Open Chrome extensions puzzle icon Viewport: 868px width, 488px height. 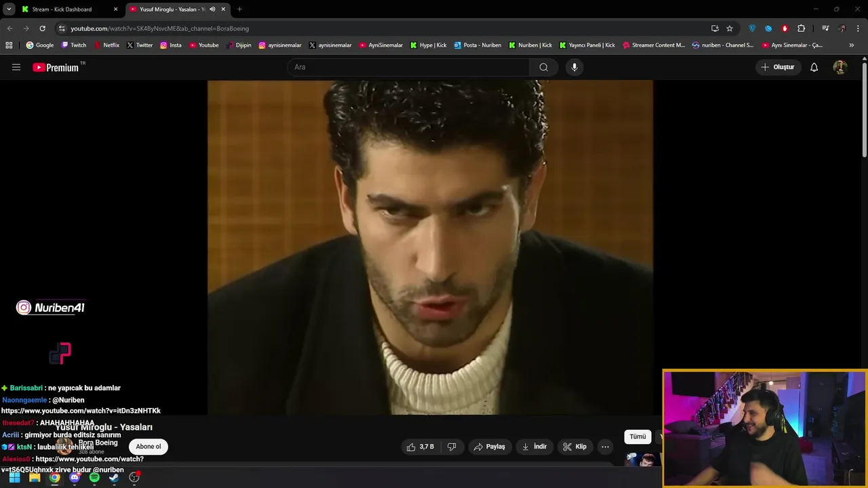click(802, 28)
